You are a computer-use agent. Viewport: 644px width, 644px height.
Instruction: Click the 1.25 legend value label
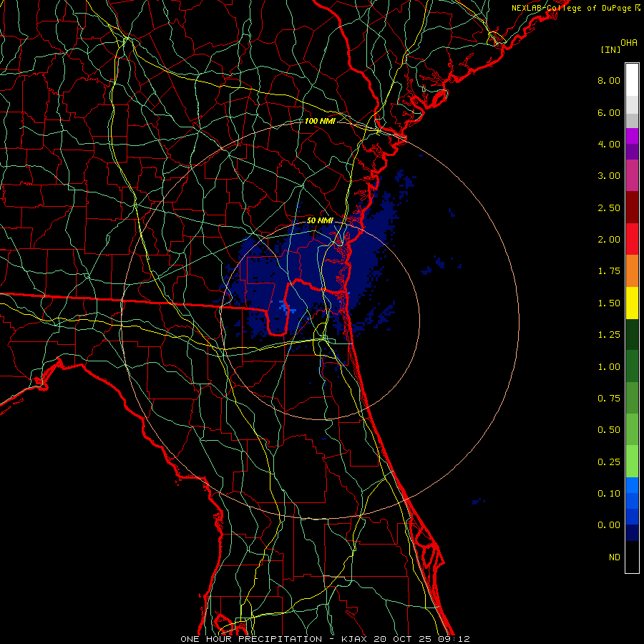click(x=609, y=335)
